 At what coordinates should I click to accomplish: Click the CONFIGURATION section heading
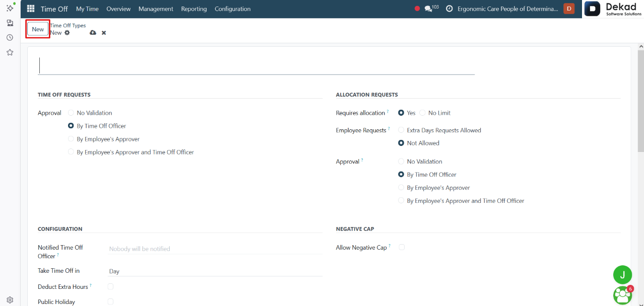[60, 229]
